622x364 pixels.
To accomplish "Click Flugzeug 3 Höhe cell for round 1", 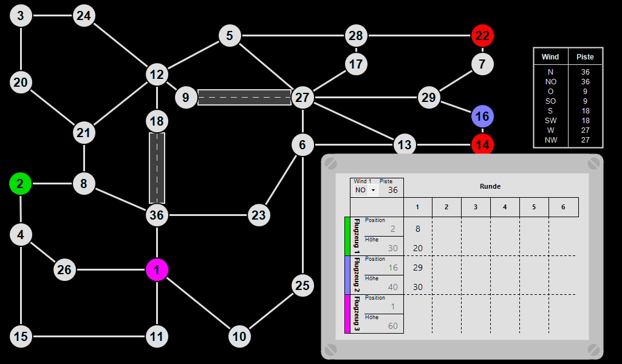I will (418, 326).
